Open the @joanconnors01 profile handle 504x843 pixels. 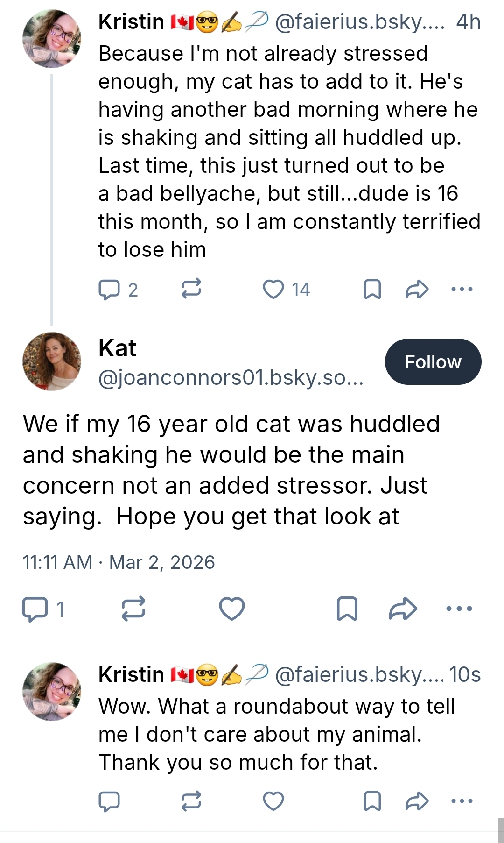coord(231,377)
